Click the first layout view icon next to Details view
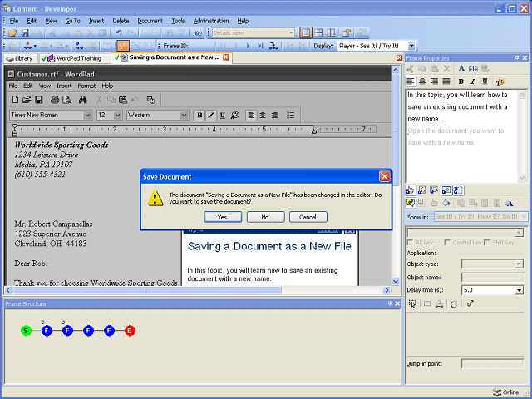 coord(306,33)
